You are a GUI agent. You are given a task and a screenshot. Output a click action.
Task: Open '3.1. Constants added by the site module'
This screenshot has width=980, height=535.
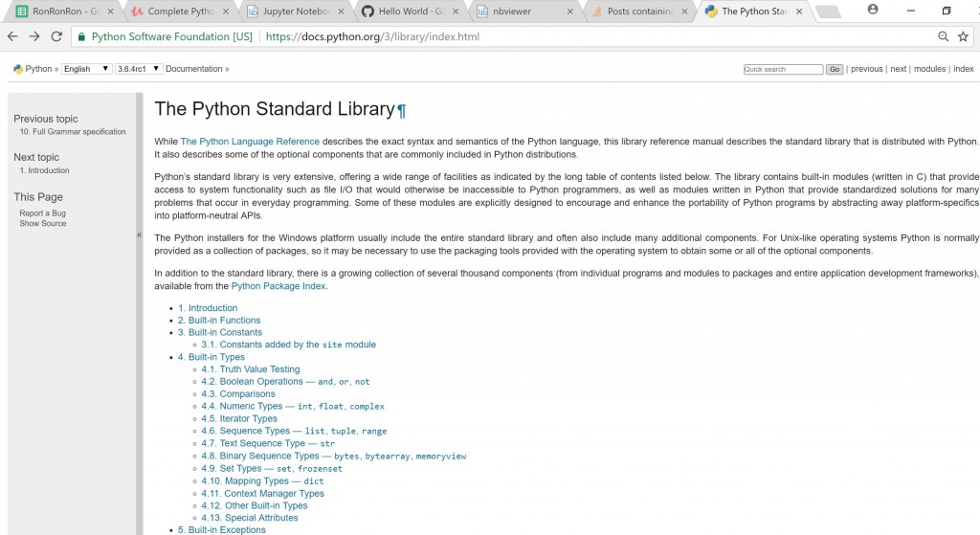point(289,345)
